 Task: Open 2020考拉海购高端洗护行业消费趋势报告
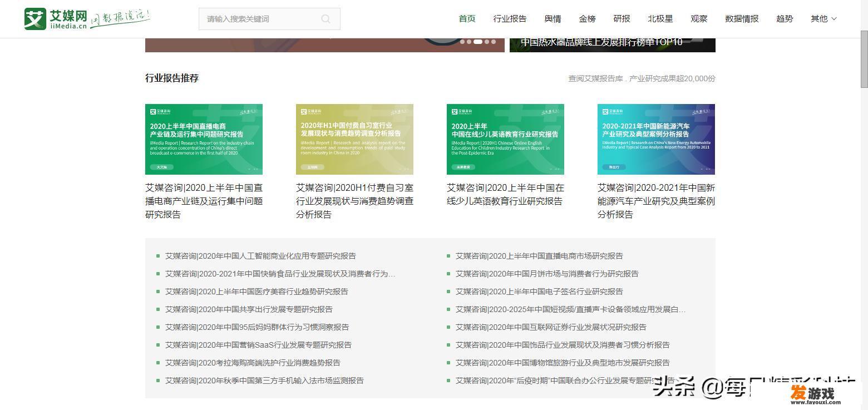[x=253, y=363]
